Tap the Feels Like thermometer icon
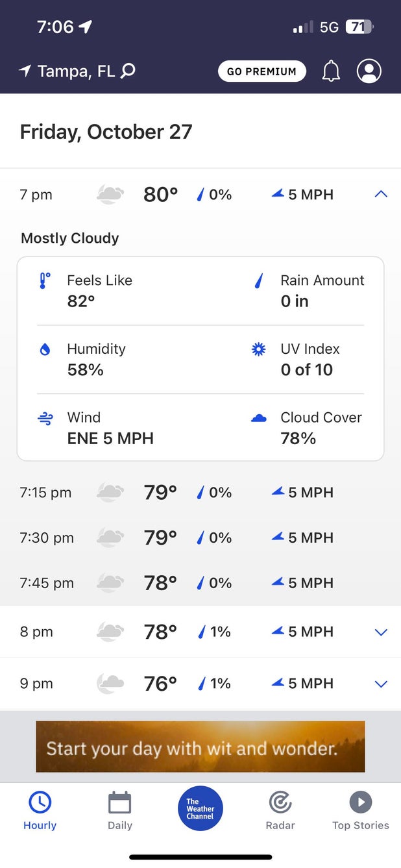401x868 pixels. 45,281
